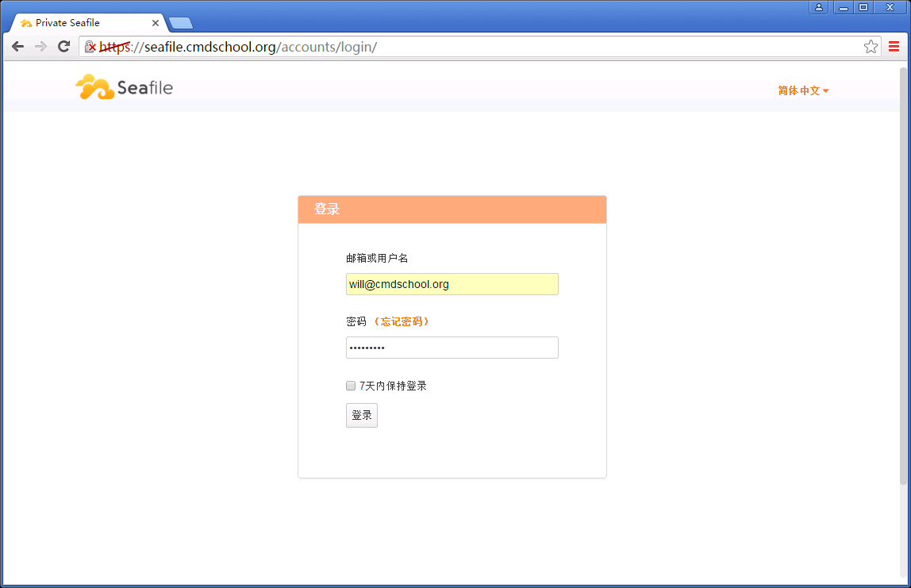This screenshot has width=911, height=588.
Task: Open a new browser tab
Action: click(x=181, y=23)
